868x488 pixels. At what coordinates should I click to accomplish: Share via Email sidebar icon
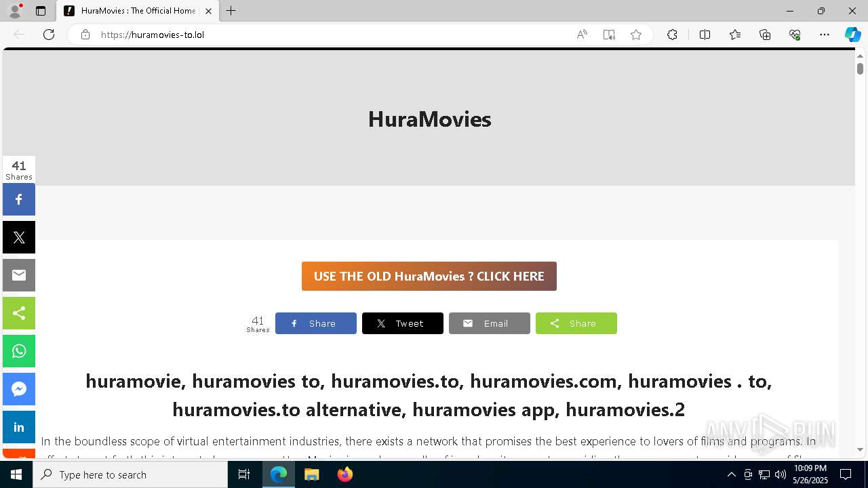(x=19, y=275)
